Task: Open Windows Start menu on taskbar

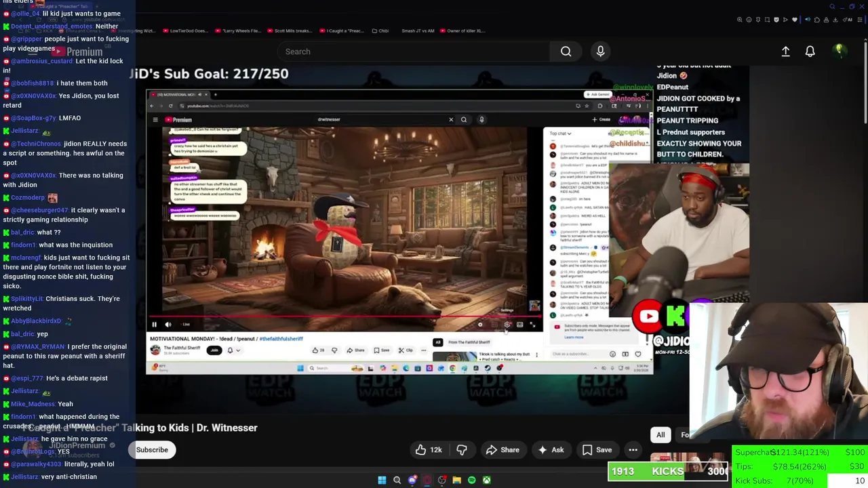Action: pos(382,480)
